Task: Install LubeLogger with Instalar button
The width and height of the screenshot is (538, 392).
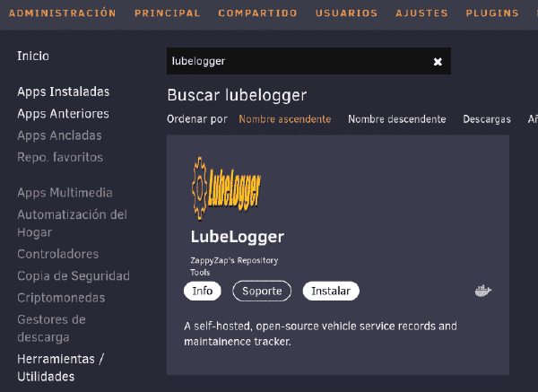Action: point(331,291)
